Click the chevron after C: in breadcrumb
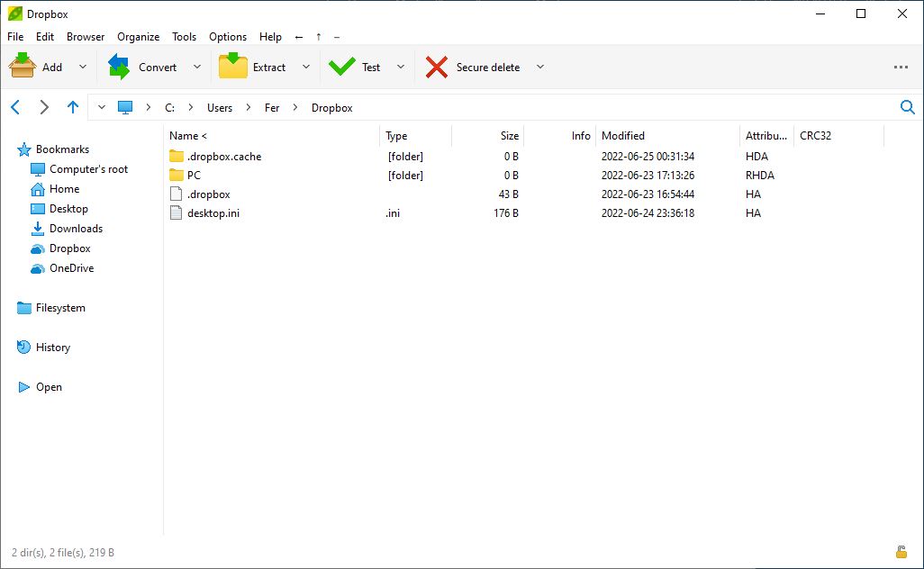The image size is (924, 569). (191, 107)
